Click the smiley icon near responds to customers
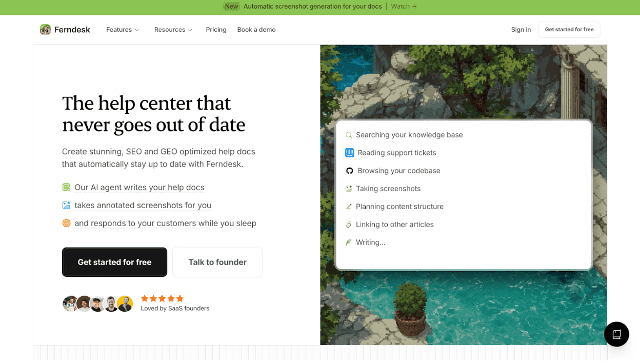640x364 pixels. pyautogui.click(x=66, y=223)
